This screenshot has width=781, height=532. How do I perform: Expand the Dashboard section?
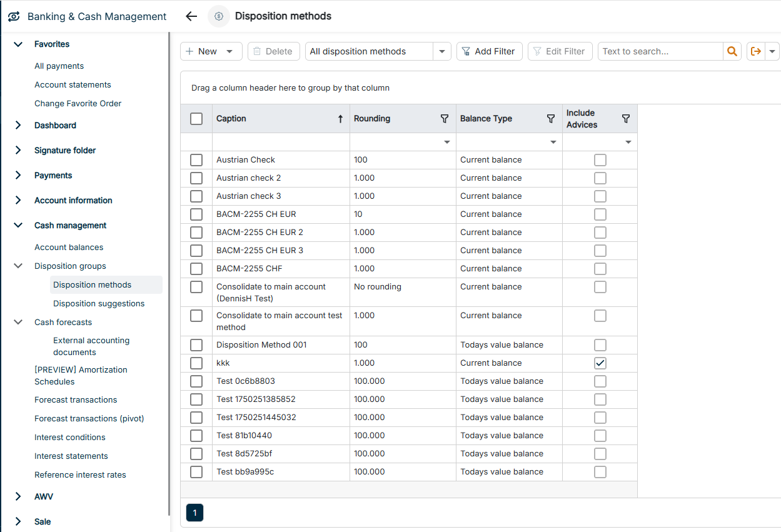click(18, 126)
